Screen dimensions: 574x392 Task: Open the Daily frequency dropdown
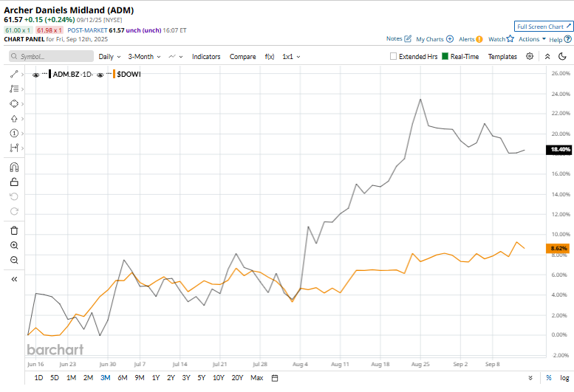[109, 57]
